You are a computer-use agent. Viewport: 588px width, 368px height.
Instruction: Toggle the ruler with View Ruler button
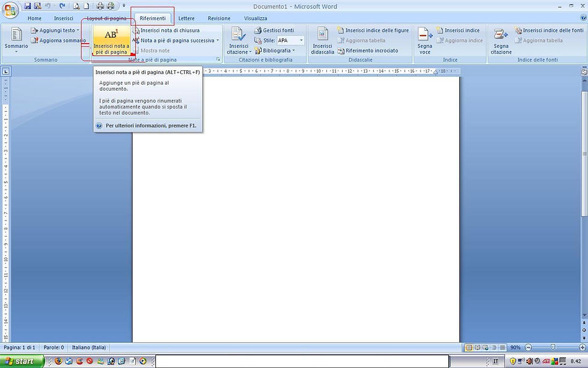click(x=584, y=71)
